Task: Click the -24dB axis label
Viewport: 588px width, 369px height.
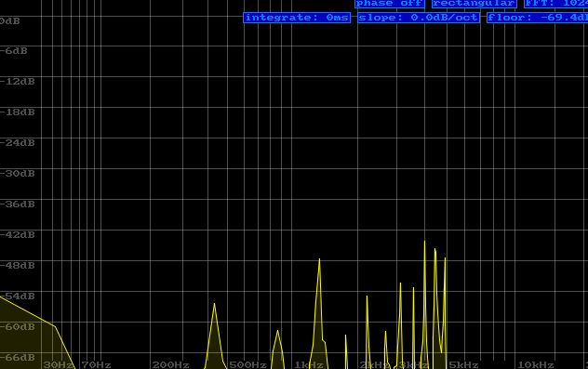Action: click(x=18, y=143)
